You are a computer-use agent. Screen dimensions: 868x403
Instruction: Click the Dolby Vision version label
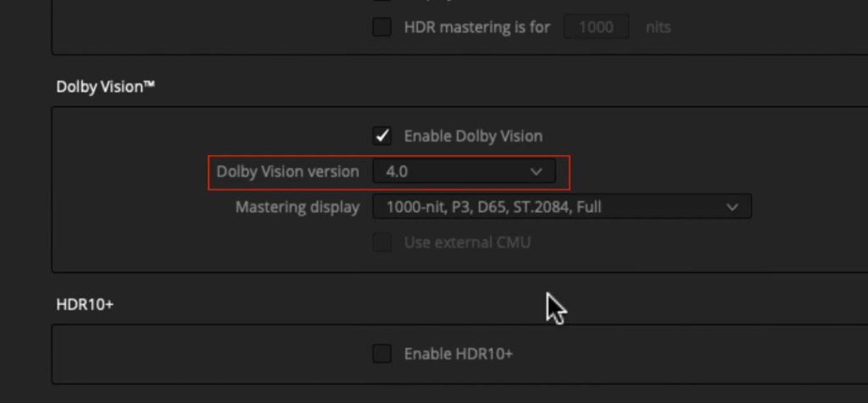tap(287, 172)
